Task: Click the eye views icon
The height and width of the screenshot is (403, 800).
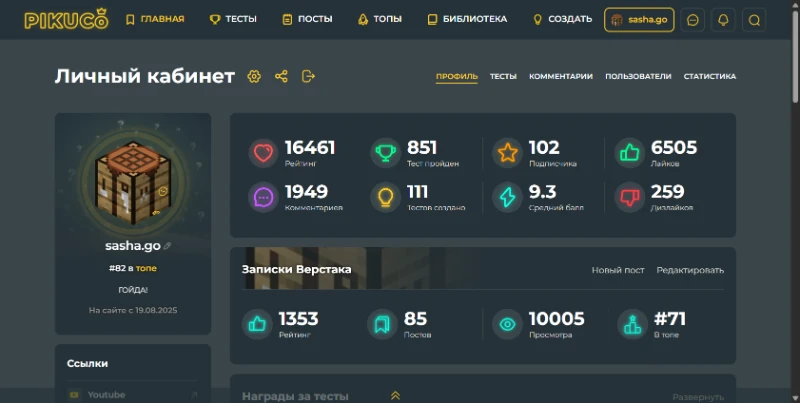Action: (x=507, y=324)
